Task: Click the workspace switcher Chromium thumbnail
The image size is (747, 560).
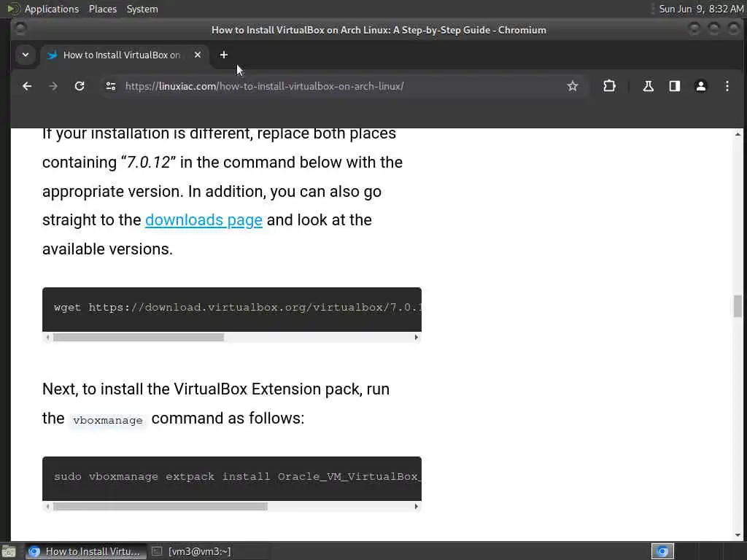Action: click(x=662, y=551)
